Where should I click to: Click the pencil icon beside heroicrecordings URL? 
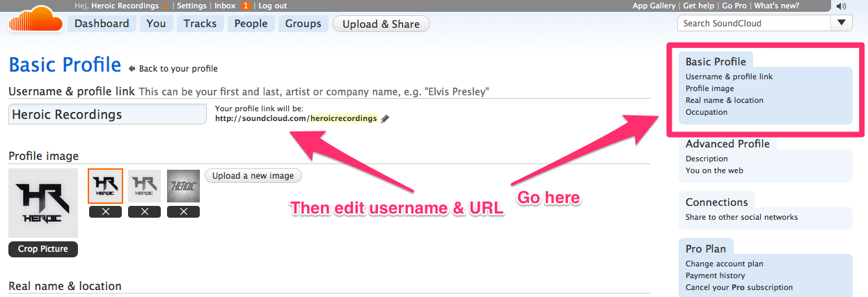click(x=386, y=119)
